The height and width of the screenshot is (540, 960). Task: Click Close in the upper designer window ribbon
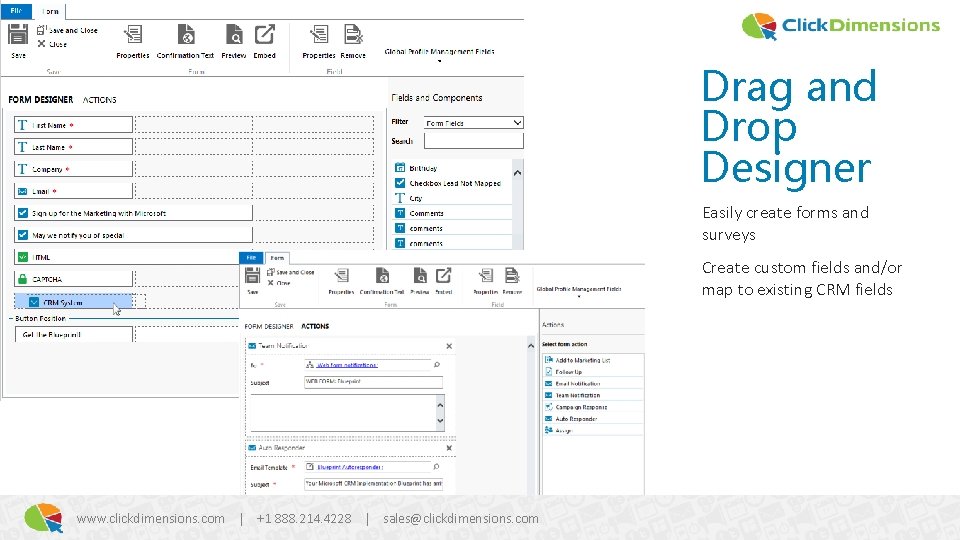[53, 44]
